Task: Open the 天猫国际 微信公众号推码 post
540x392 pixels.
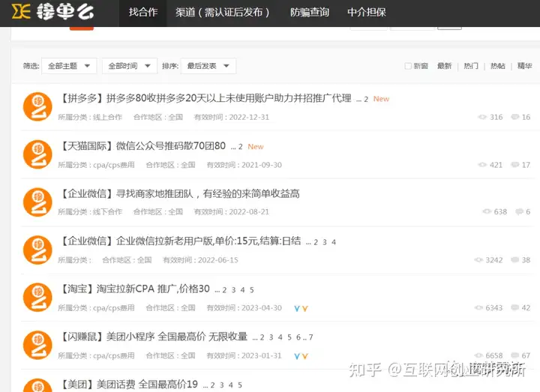Action: (x=143, y=146)
